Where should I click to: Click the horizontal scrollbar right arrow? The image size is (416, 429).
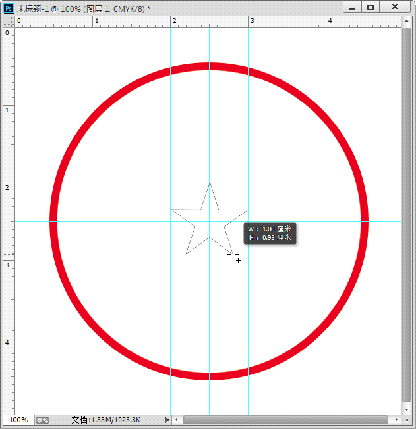(396, 420)
